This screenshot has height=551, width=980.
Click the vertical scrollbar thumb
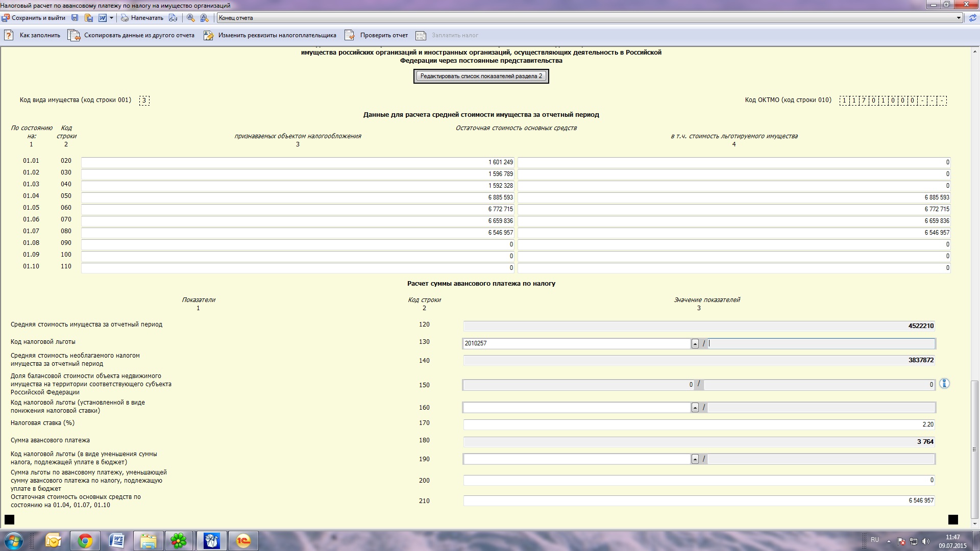coord(974,449)
